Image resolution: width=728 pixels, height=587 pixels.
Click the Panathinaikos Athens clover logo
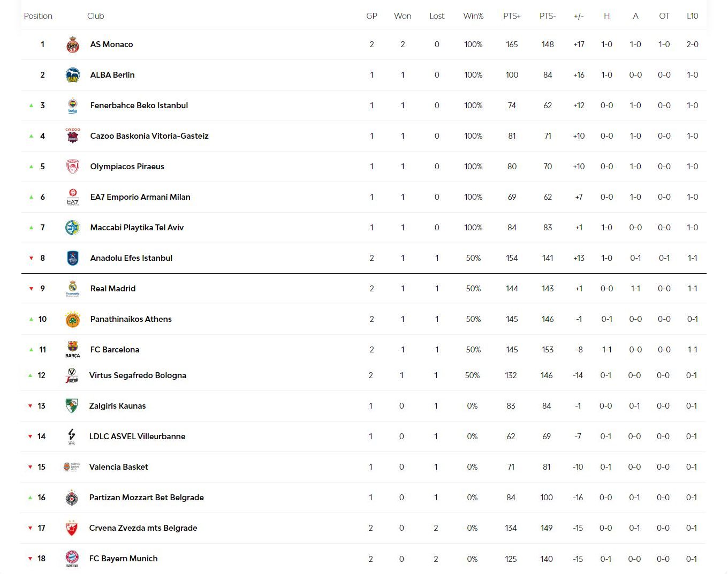73,320
